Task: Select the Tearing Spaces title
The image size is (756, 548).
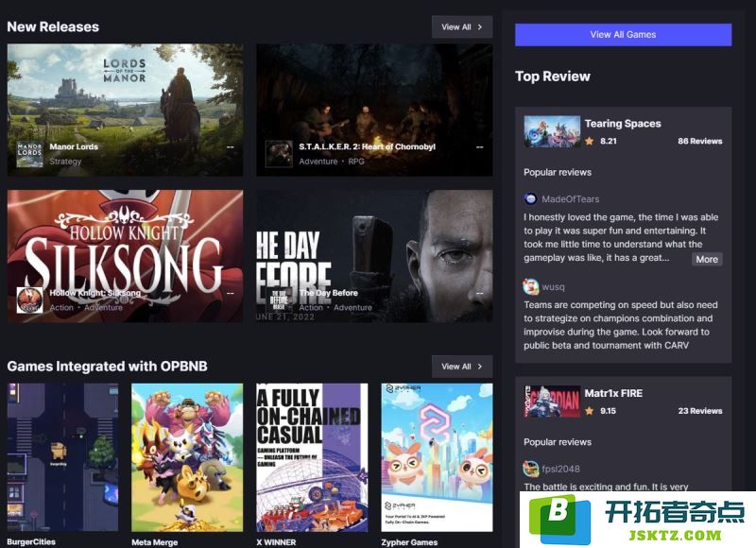Action: [x=623, y=124]
